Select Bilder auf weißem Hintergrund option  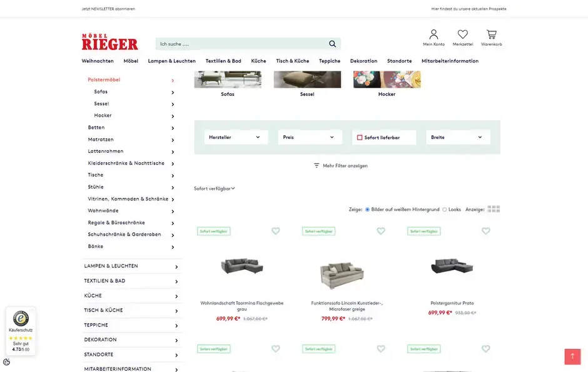(368, 209)
